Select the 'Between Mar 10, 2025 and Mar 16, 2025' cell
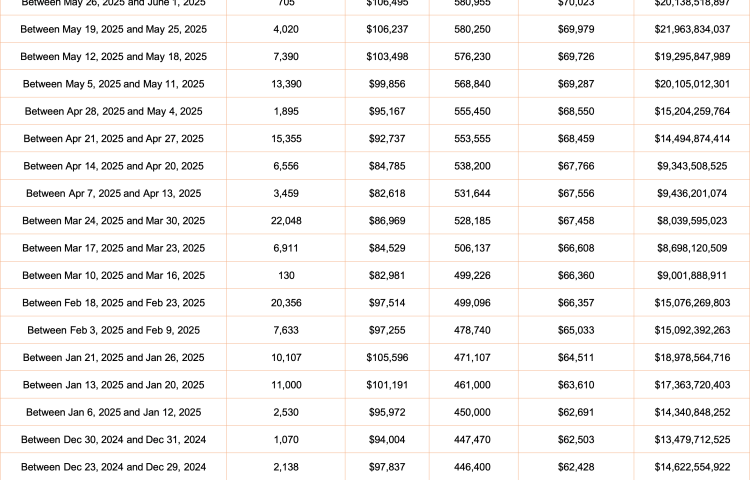This screenshot has width=750, height=480. point(113,275)
